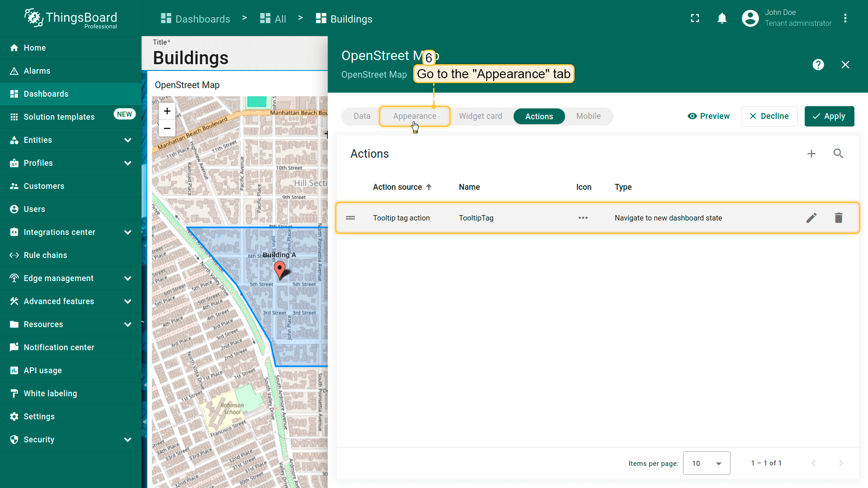Image resolution: width=868 pixels, height=488 pixels.
Task: Decline the widget changes
Action: tap(769, 116)
